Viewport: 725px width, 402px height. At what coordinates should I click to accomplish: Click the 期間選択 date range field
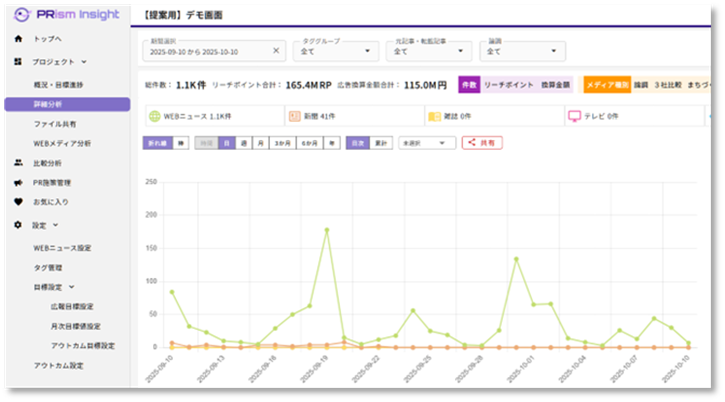[205, 50]
